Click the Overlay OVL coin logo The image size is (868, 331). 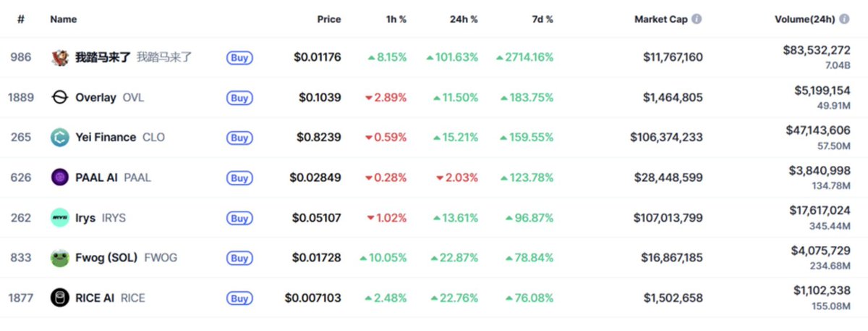coord(60,97)
